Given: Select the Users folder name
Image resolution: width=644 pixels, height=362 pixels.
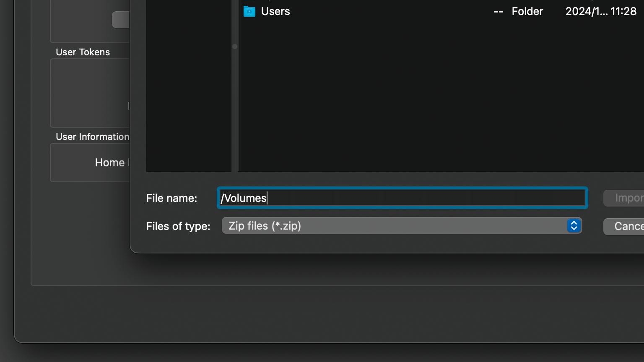Looking at the screenshot, I should [275, 11].
